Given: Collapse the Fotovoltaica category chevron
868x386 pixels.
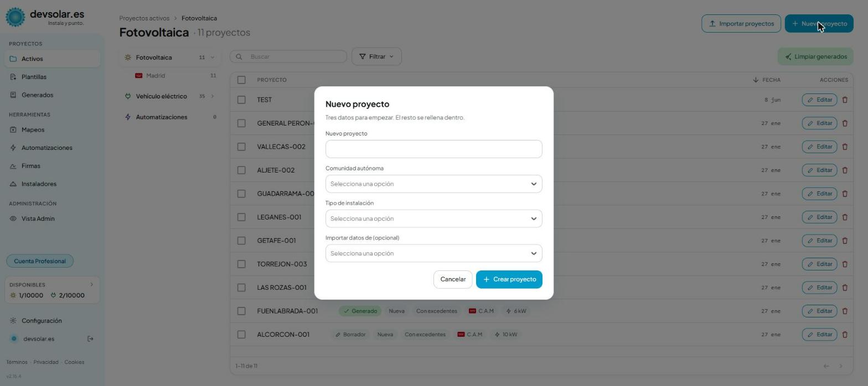Looking at the screenshot, I should click(213, 58).
